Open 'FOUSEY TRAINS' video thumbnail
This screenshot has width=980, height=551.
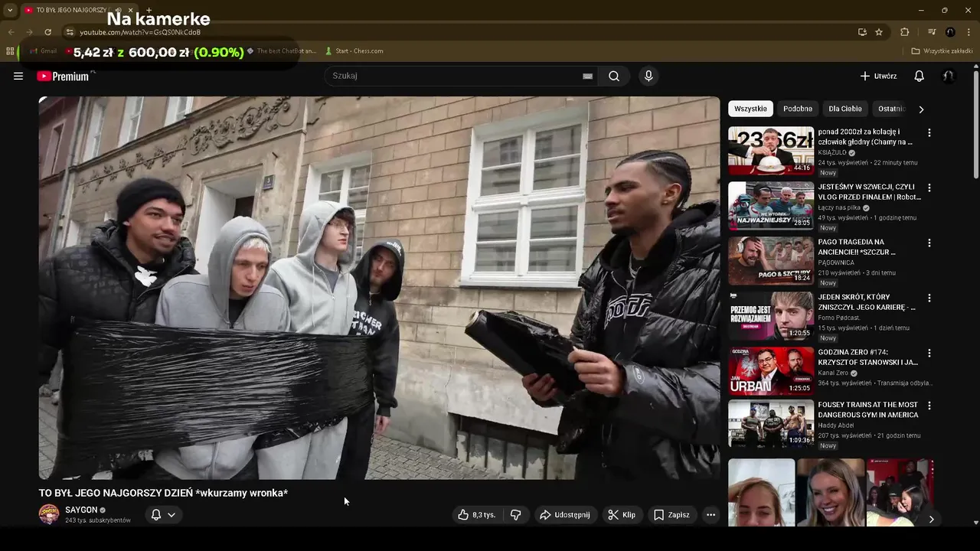click(x=771, y=424)
